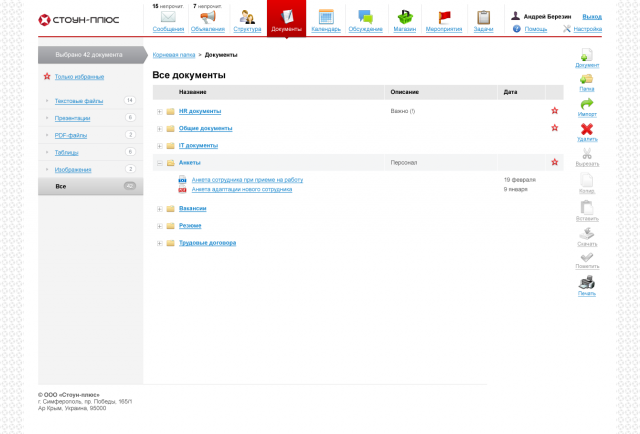
Task: Expand the Общие документы folder
Action: click(160, 129)
